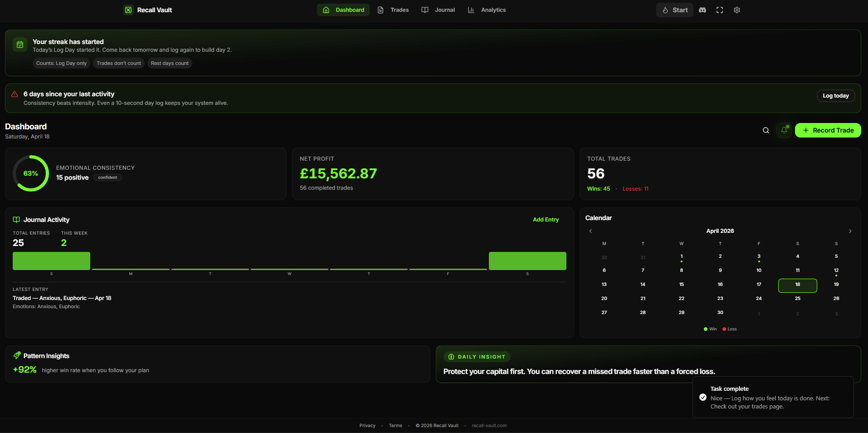Click the 'Rest days count' chip
The height and width of the screenshot is (433, 868).
pyautogui.click(x=170, y=63)
